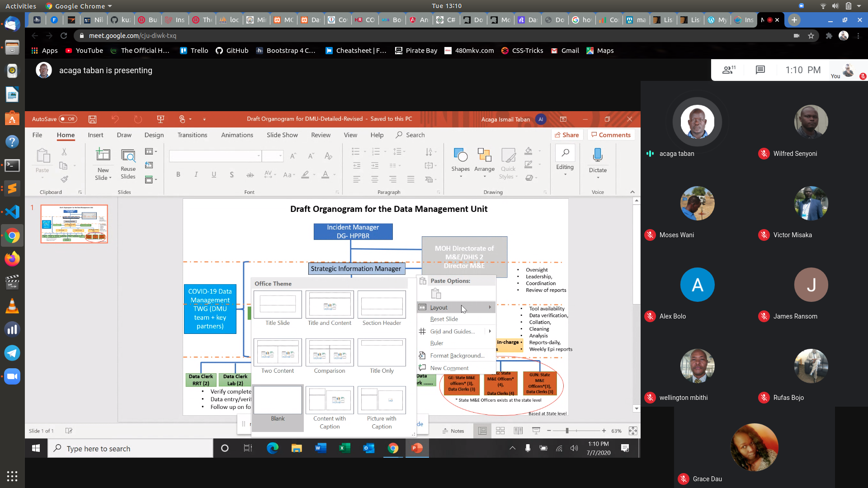Open Telegram from the Ubuntu dock
The width and height of the screenshot is (868, 488).
12,353
